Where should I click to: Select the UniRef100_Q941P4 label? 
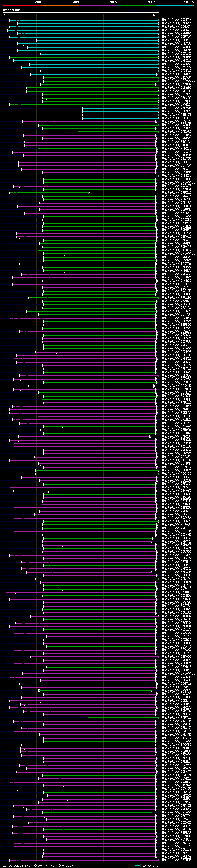point(177,775)
